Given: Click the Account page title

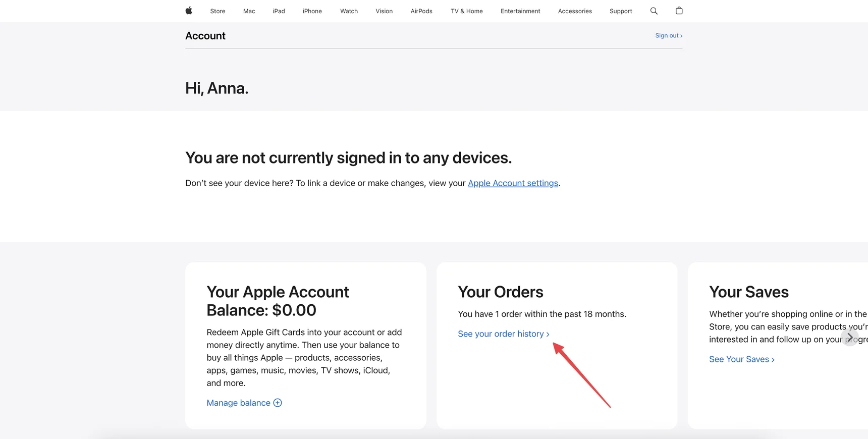Looking at the screenshot, I should point(205,36).
